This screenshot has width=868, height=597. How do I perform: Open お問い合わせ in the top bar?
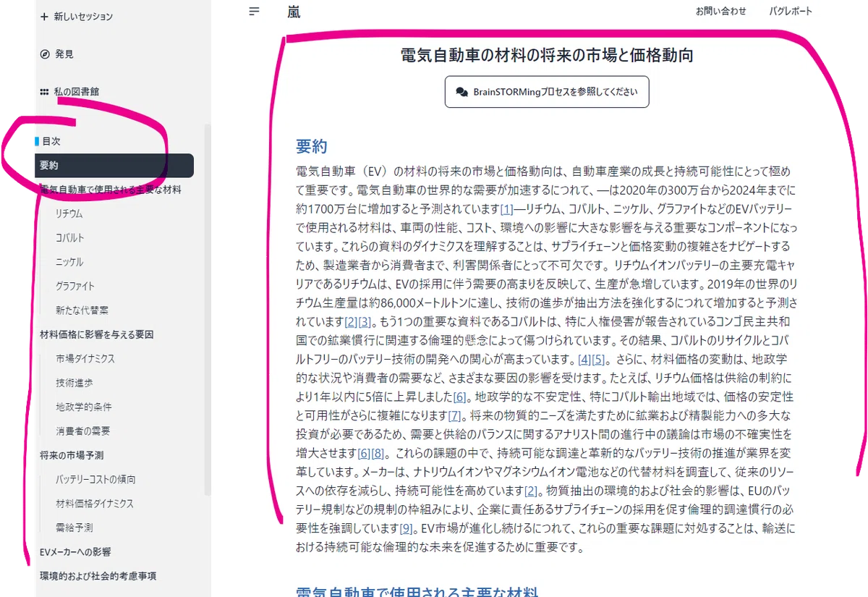(x=720, y=12)
